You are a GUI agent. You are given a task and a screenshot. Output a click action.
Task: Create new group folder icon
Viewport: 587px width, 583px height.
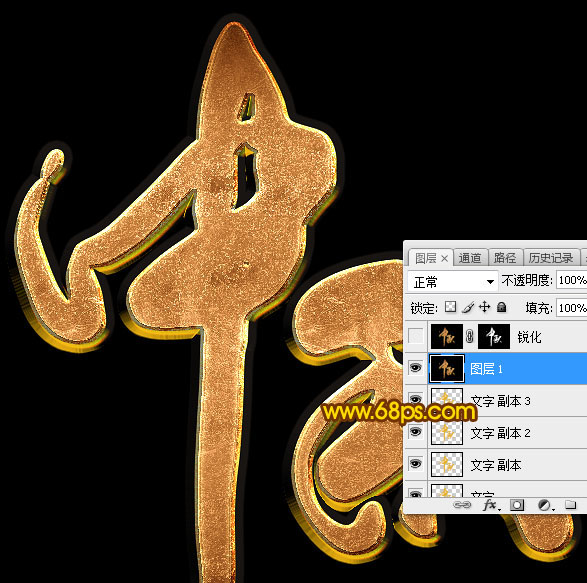coord(570,505)
